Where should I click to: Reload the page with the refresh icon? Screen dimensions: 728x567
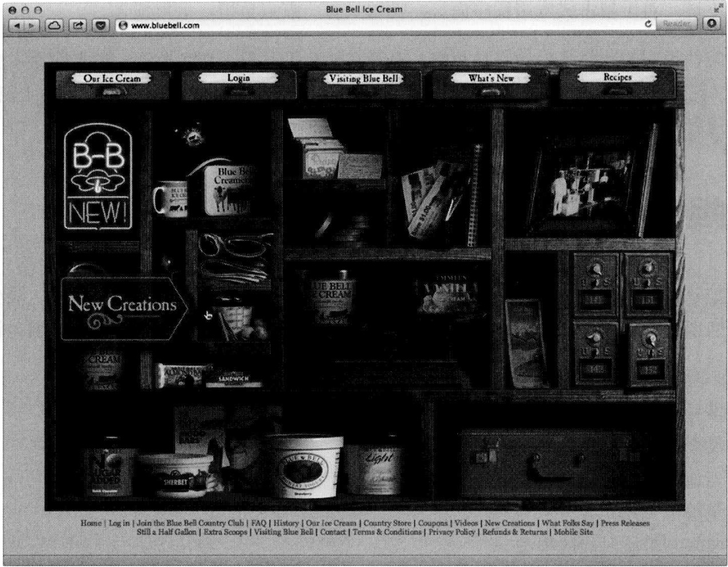(x=648, y=25)
